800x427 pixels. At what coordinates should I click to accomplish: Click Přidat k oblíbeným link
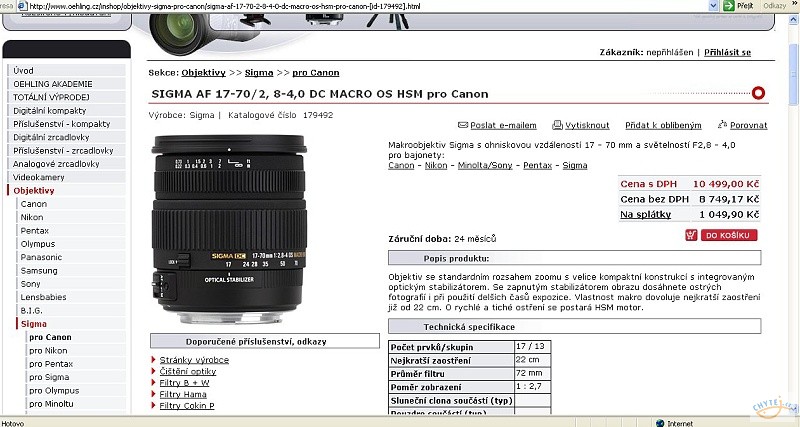(x=663, y=125)
